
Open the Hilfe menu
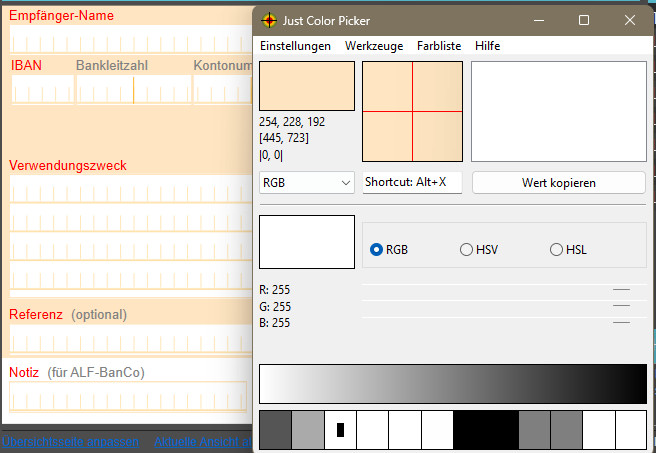[488, 46]
